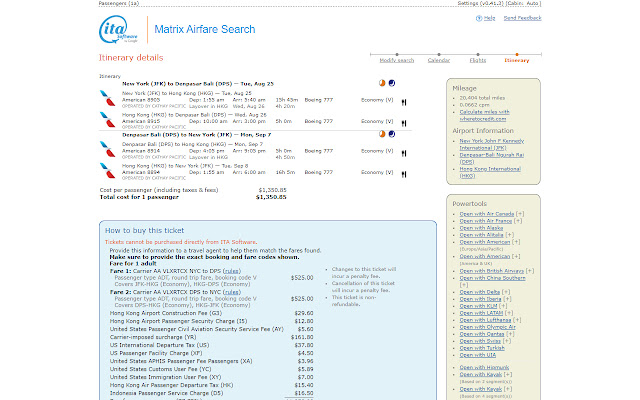
Task: Click the meal icon for flight American 8905
Action: (404, 102)
